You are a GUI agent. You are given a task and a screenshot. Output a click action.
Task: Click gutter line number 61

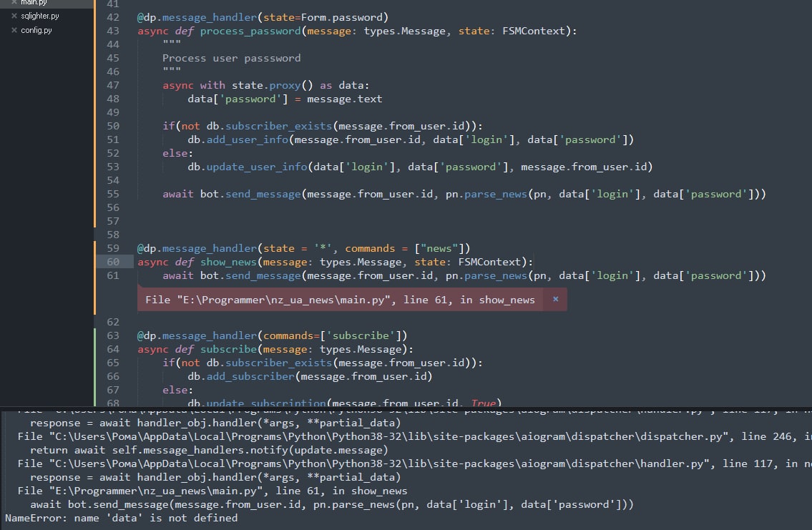tap(113, 275)
